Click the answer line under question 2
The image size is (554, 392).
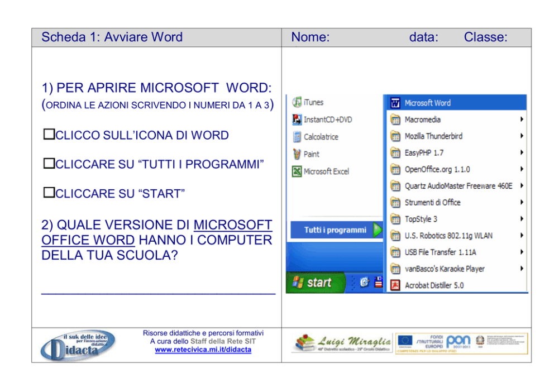click(158, 293)
